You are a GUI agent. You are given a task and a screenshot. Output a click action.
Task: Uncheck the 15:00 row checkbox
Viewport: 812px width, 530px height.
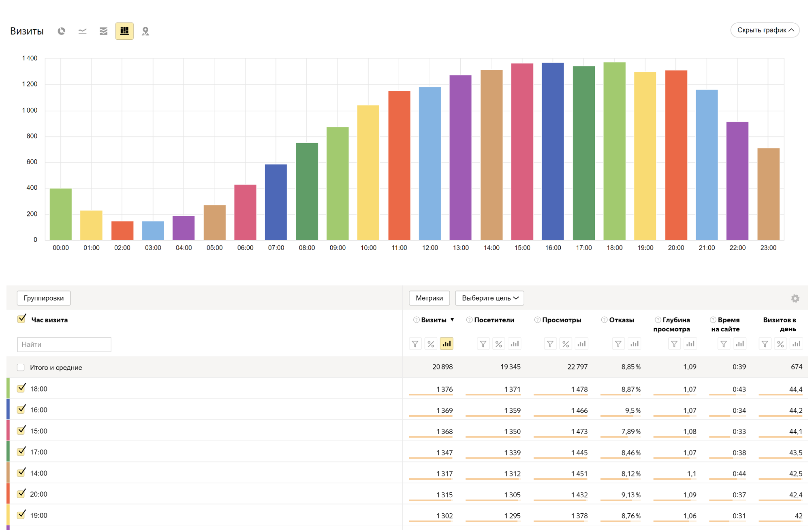point(21,430)
